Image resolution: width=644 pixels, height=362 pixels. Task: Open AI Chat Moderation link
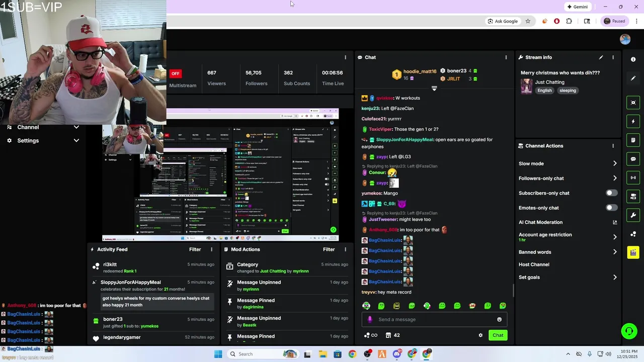point(568,222)
